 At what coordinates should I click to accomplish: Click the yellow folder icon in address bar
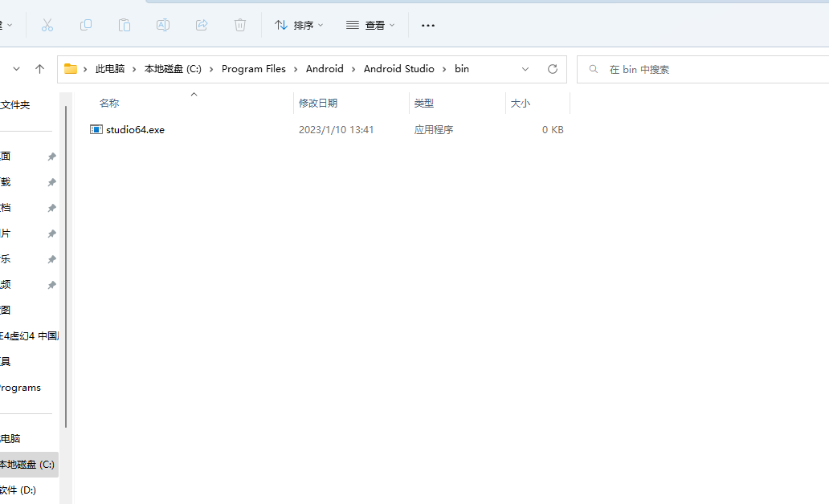coord(71,69)
